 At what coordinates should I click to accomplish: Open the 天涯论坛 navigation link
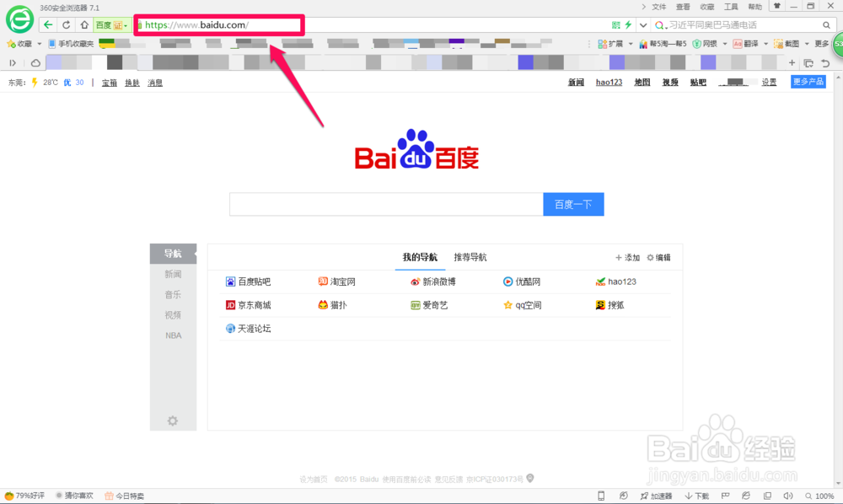tap(249, 329)
